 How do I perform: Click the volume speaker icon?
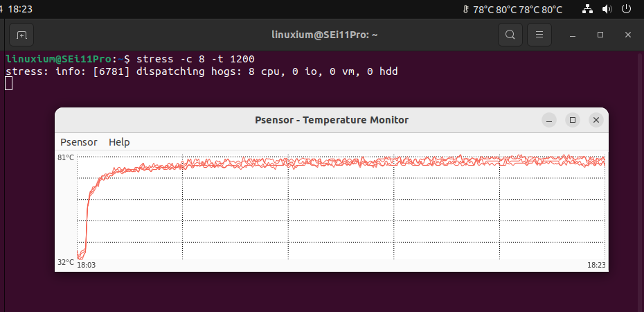tap(607, 9)
